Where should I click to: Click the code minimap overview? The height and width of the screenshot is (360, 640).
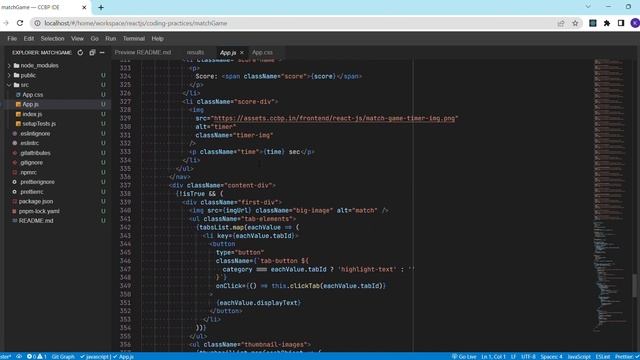pyautogui.click(x=611, y=196)
